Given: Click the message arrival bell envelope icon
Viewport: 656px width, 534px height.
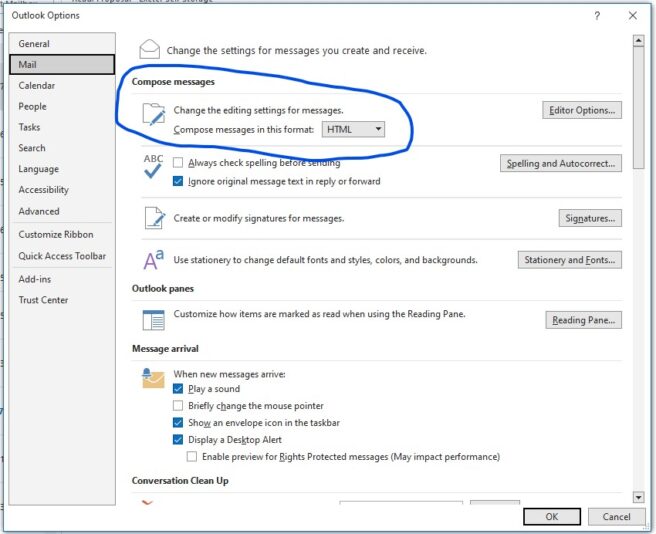Looking at the screenshot, I should click(x=153, y=378).
